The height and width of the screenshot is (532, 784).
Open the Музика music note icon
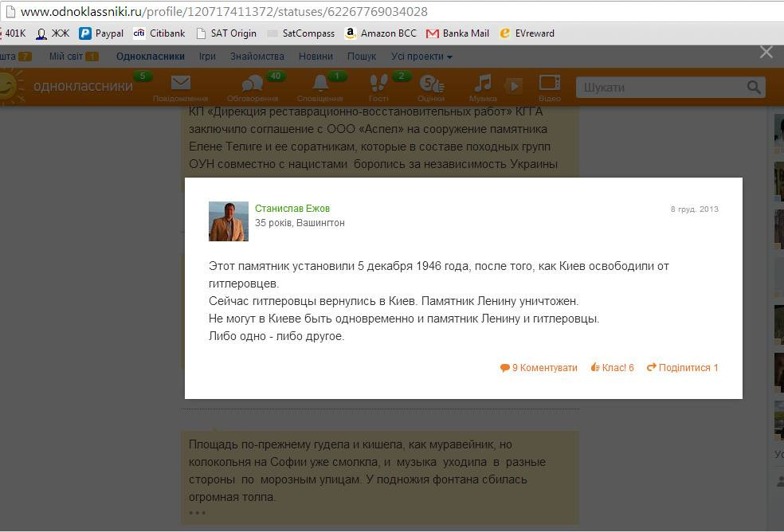(x=483, y=84)
